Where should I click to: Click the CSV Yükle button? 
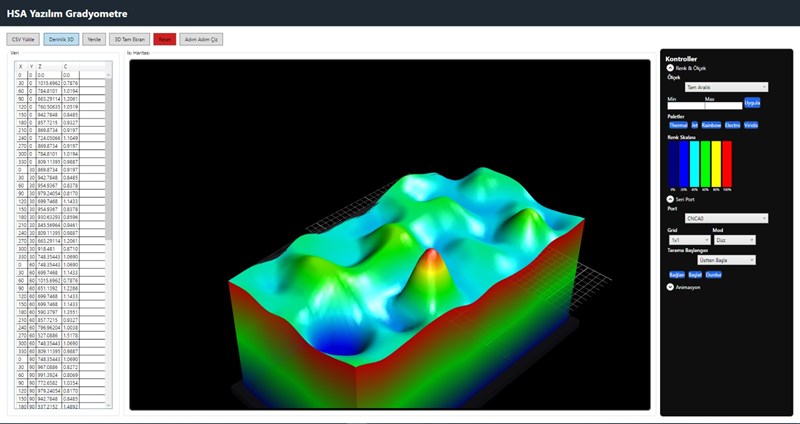tap(22, 38)
